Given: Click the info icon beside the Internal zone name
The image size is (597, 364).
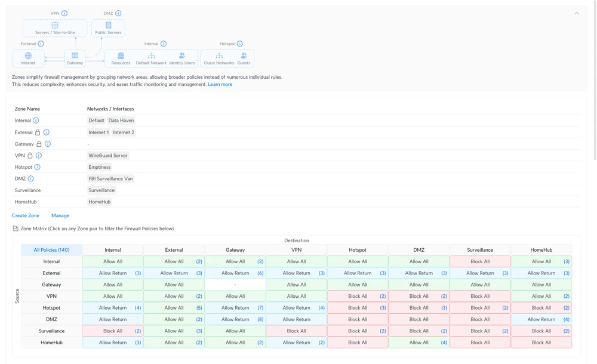Looking at the screenshot, I should click(x=36, y=121).
